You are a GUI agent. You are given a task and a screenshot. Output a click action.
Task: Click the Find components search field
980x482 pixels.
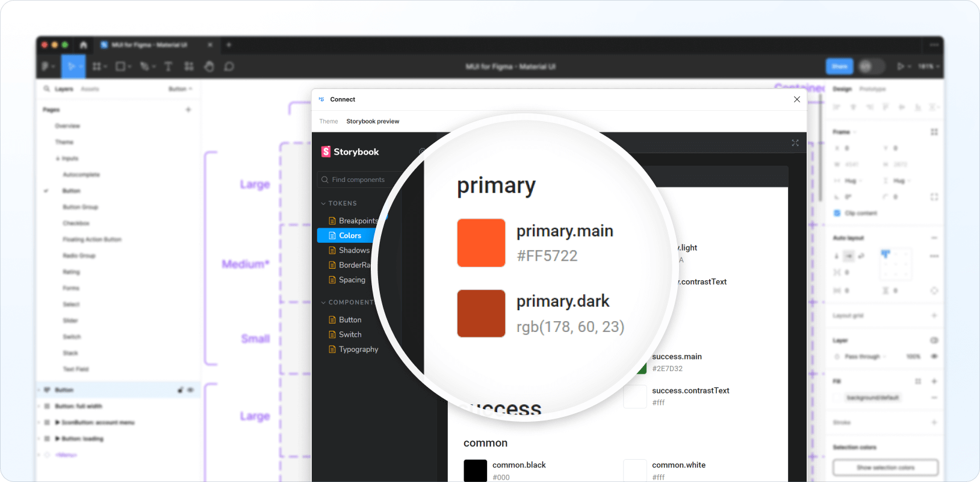pyautogui.click(x=359, y=180)
